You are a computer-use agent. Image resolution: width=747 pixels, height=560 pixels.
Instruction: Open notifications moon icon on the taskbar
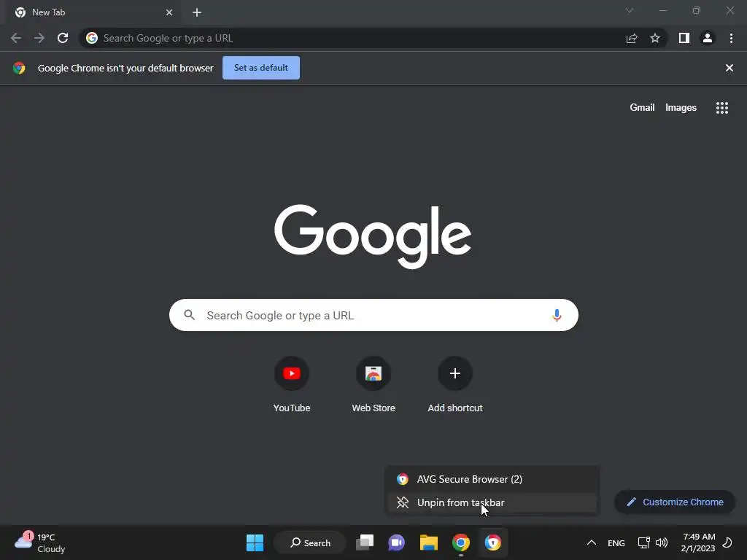727,542
